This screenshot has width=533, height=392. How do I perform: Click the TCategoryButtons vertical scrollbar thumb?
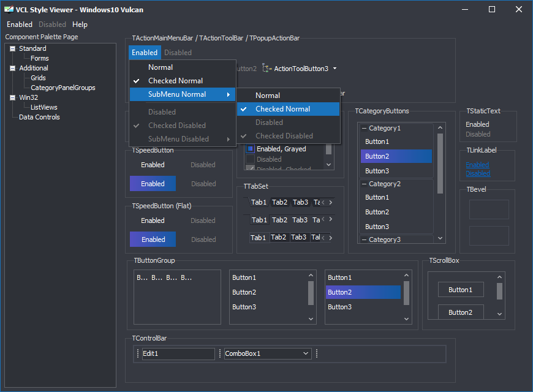(440, 163)
